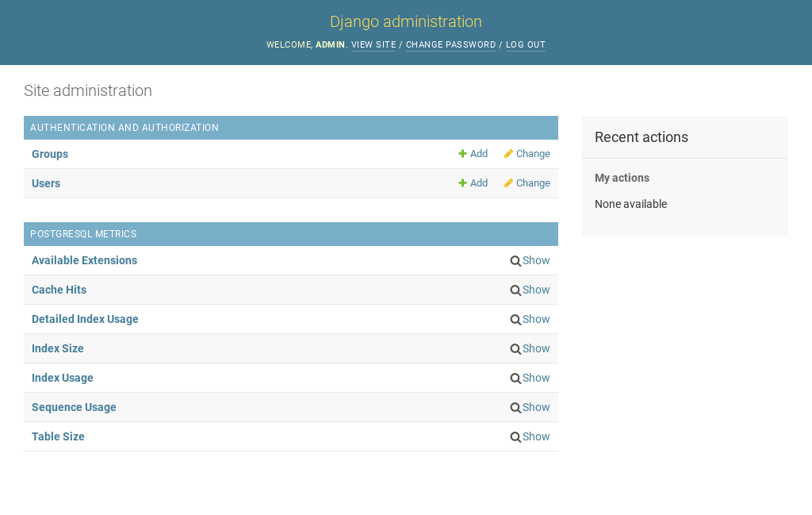Open Index Size metrics
812x515 pixels.
point(57,348)
